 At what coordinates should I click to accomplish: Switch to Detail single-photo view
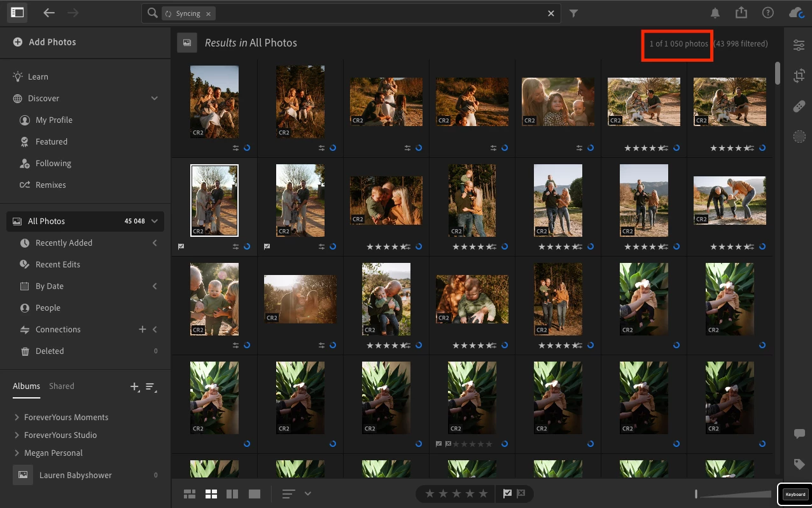pos(255,494)
